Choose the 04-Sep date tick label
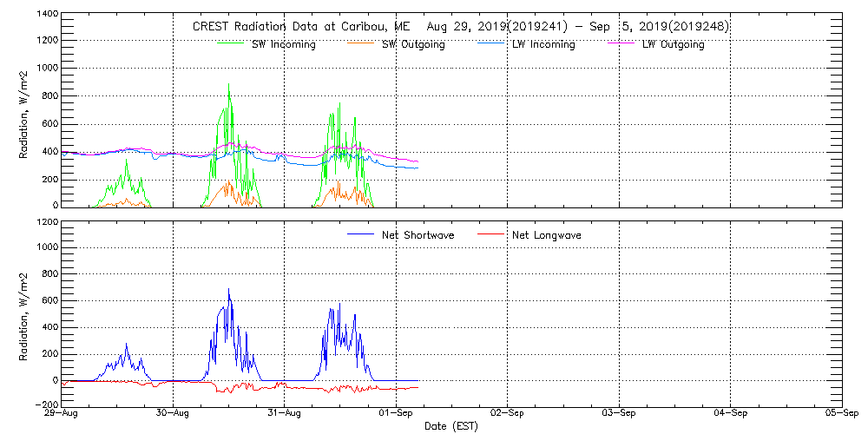This screenshot has height=434, width=868. coord(731,414)
